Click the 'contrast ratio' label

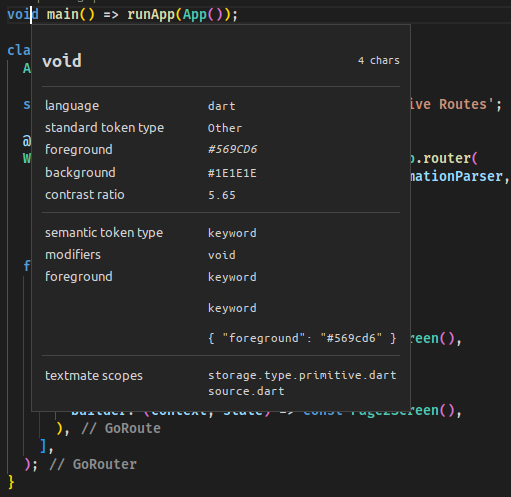(x=85, y=195)
